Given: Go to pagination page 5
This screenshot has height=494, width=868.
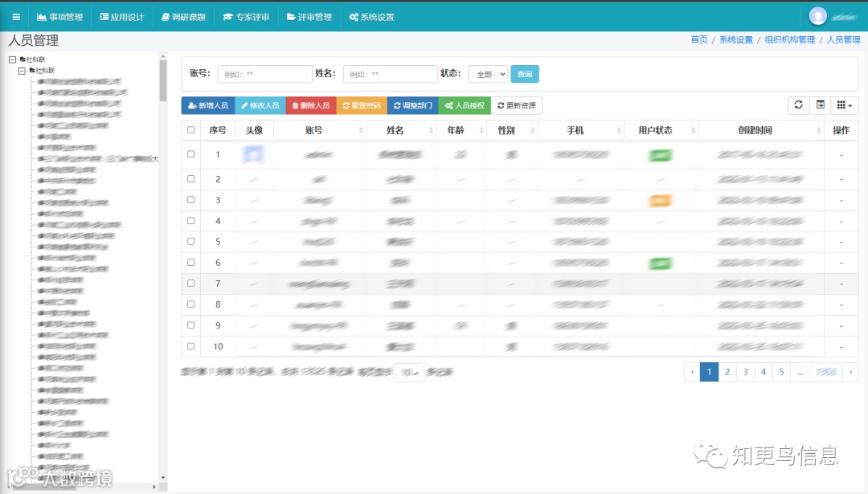Looking at the screenshot, I should pyautogui.click(x=782, y=372).
